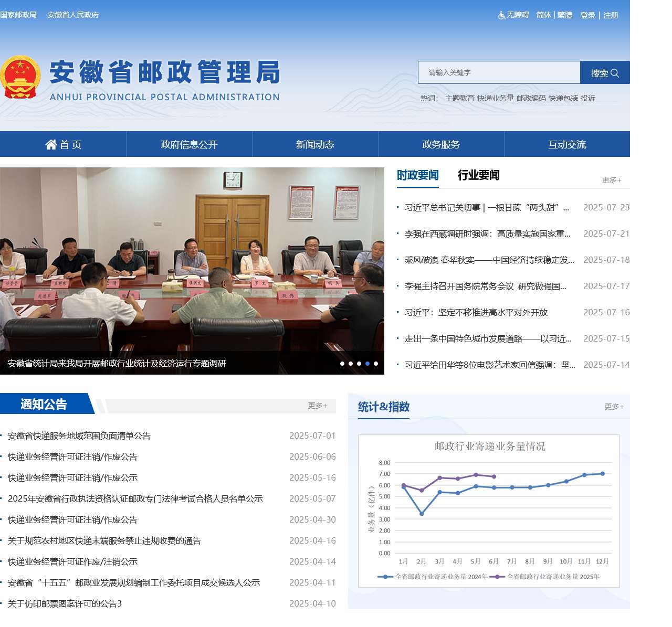Click the accessibility wheelchair icon
Viewport: 672px width, 627px height.
point(501,15)
